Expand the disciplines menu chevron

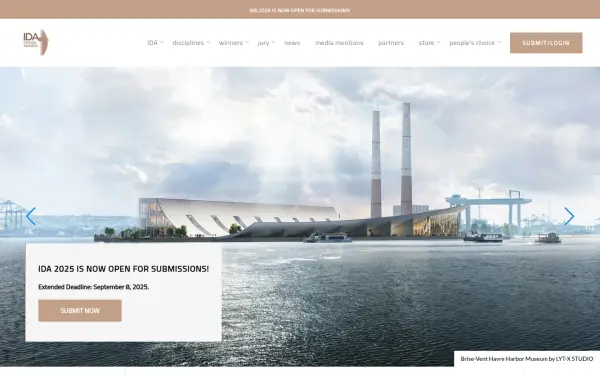click(x=208, y=42)
